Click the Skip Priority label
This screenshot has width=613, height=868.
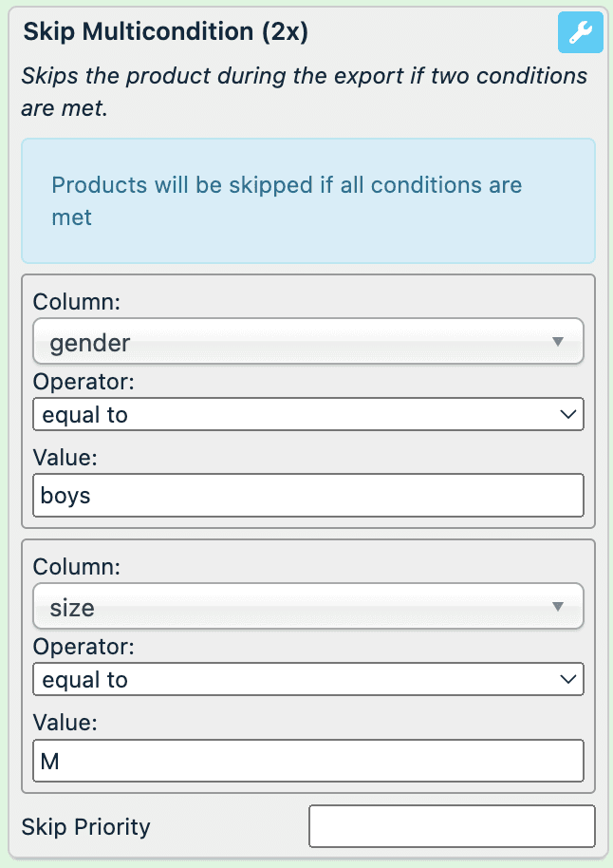tap(86, 827)
